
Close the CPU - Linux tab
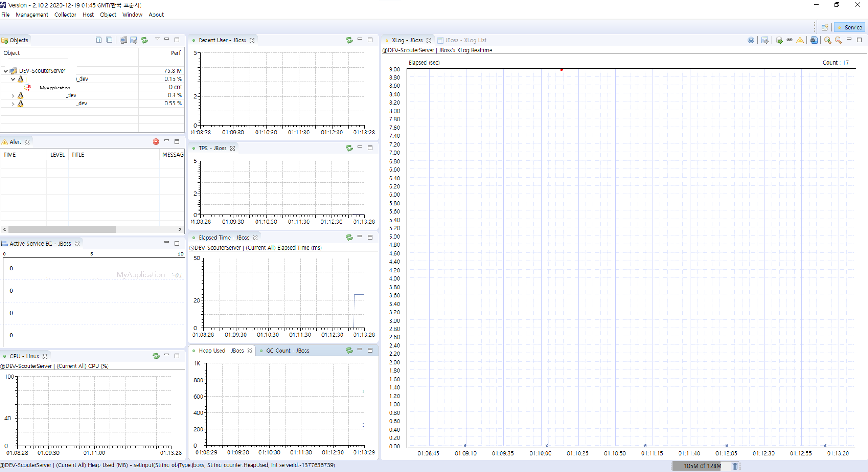tap(45, 356)
